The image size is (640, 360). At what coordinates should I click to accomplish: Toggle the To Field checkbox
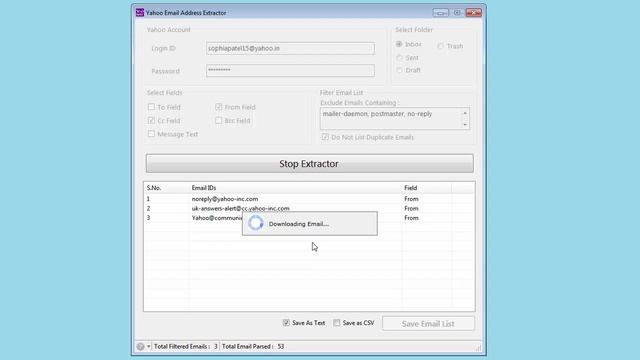151,107
